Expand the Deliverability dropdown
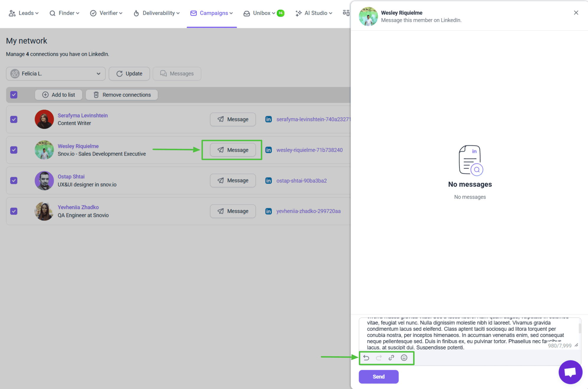The image size is (588, 389). click(156, 13)
